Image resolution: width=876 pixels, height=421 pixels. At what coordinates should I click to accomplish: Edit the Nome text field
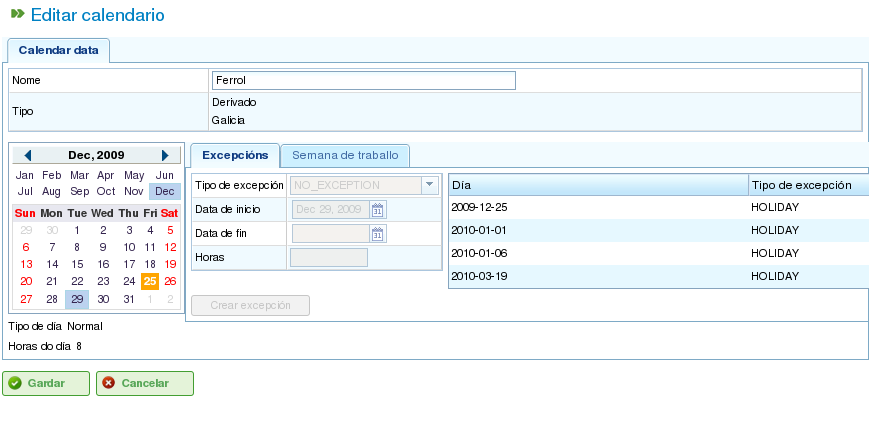363,80
